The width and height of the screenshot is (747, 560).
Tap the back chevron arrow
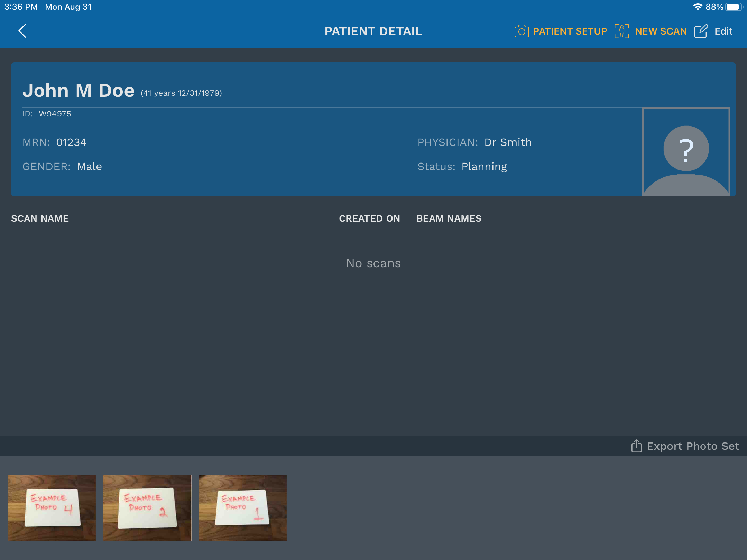[x=22, y=31]
